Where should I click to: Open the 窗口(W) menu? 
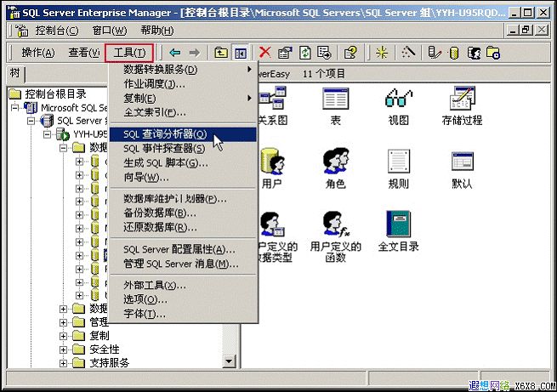[110, 31]
